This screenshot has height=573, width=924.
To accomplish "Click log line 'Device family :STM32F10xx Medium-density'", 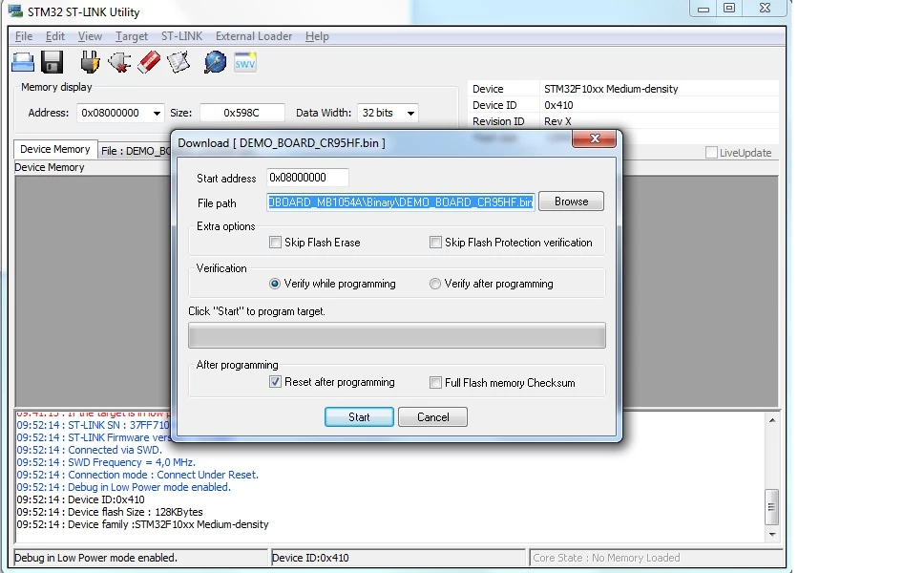I will tap(142, 524).
